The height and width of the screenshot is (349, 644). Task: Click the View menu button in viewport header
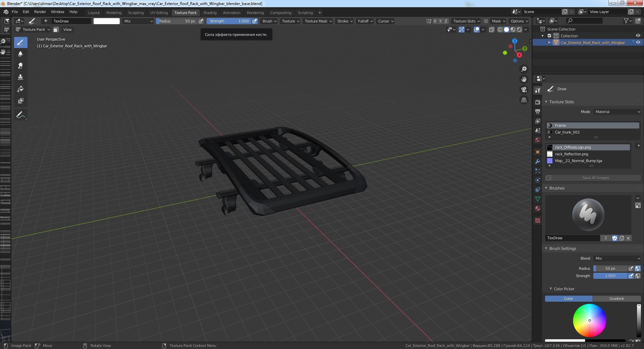67,30
